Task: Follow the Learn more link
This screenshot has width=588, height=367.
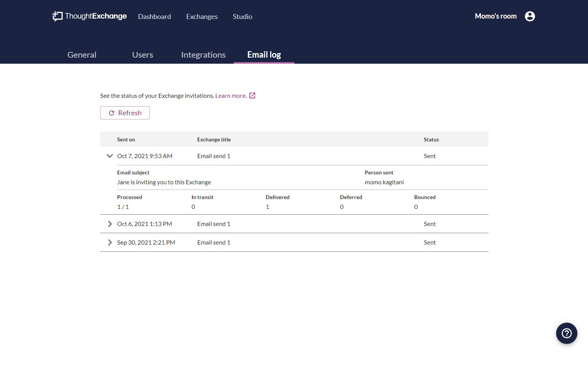Action: point(231,96)
